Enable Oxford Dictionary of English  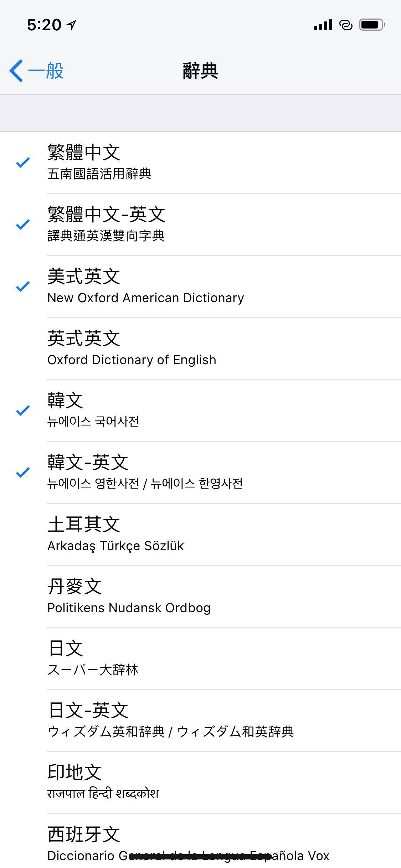(x=200, y=348)
